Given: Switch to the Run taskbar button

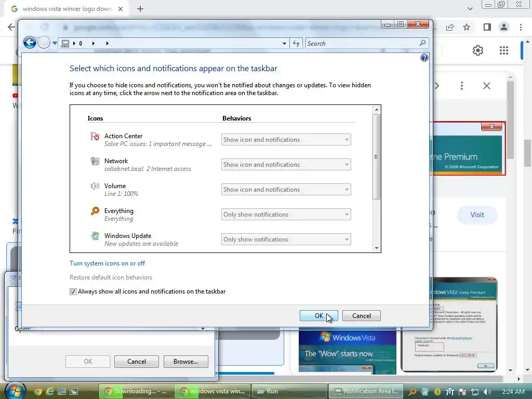Looking at the screenshot, I should 289,391.
